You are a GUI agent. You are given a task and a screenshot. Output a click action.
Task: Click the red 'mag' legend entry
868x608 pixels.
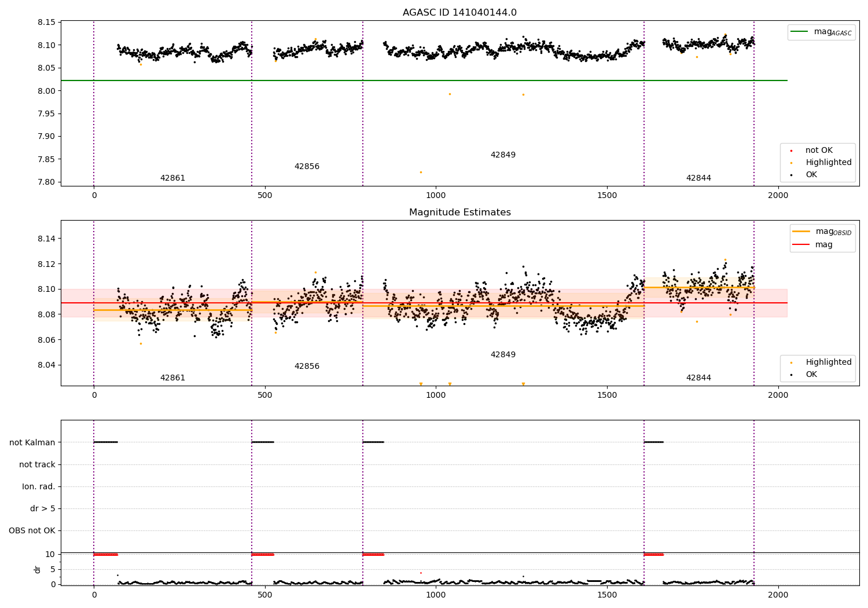813,244
